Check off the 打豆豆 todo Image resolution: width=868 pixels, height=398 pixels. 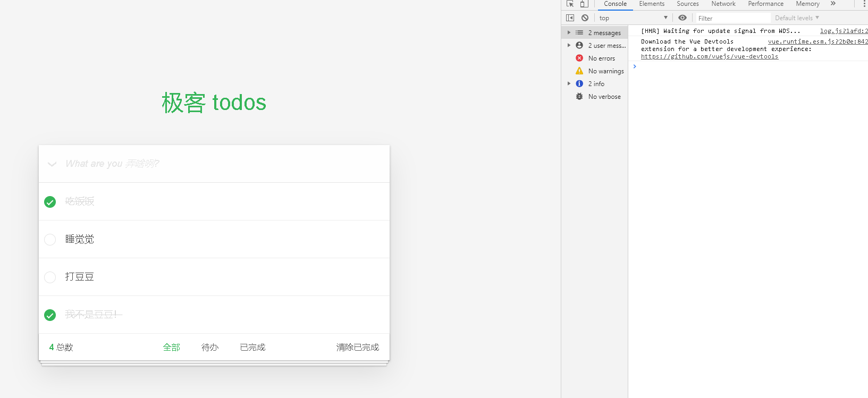click(x=50, y=277)
